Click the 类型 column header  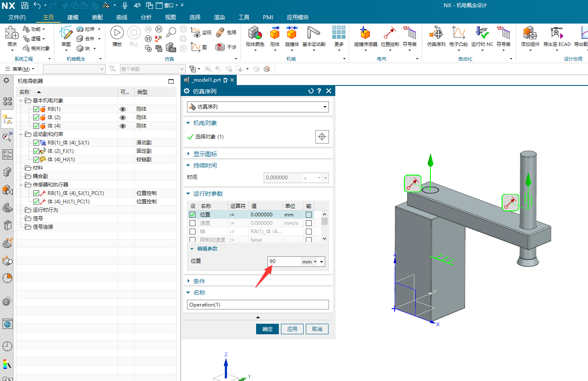click(155, 92)
